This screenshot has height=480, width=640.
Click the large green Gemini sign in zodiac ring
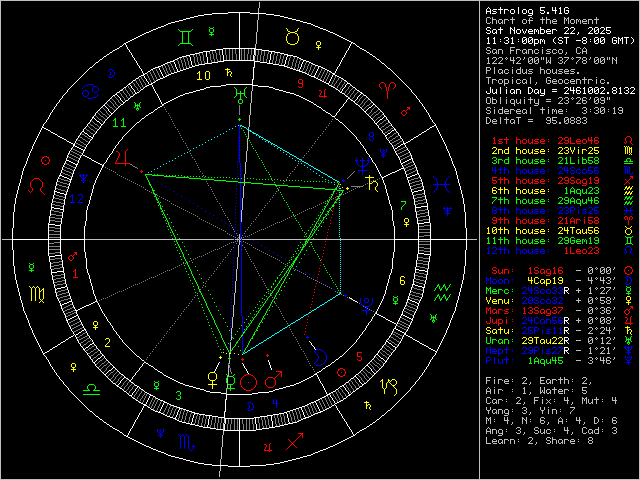(186, 38)
